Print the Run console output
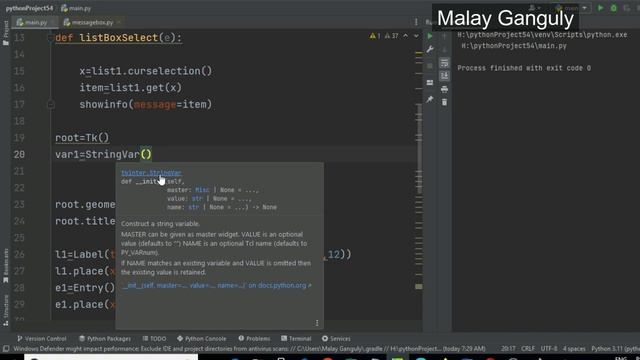Viewport: 640px width, 360px height. point(444,89)
